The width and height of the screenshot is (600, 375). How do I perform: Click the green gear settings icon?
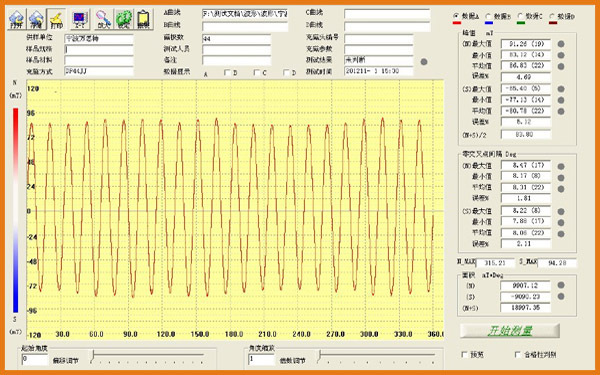click(x=124, y=19)
